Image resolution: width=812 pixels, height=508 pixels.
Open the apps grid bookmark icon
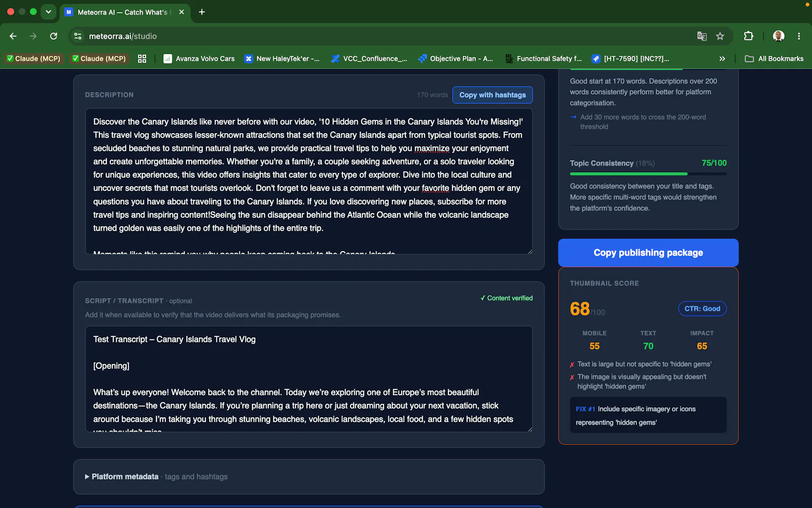click(x=142, y=58)
